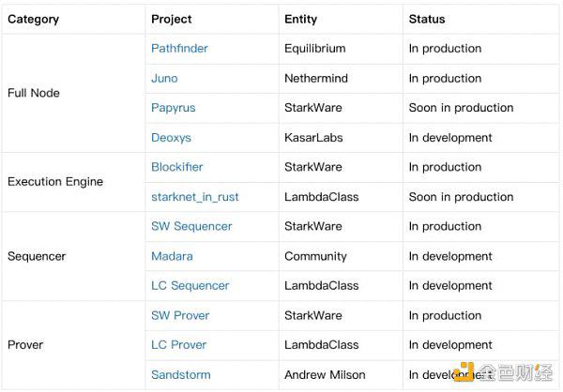
Task: Click the orange watermark logo icon
Action: point(464,371)
